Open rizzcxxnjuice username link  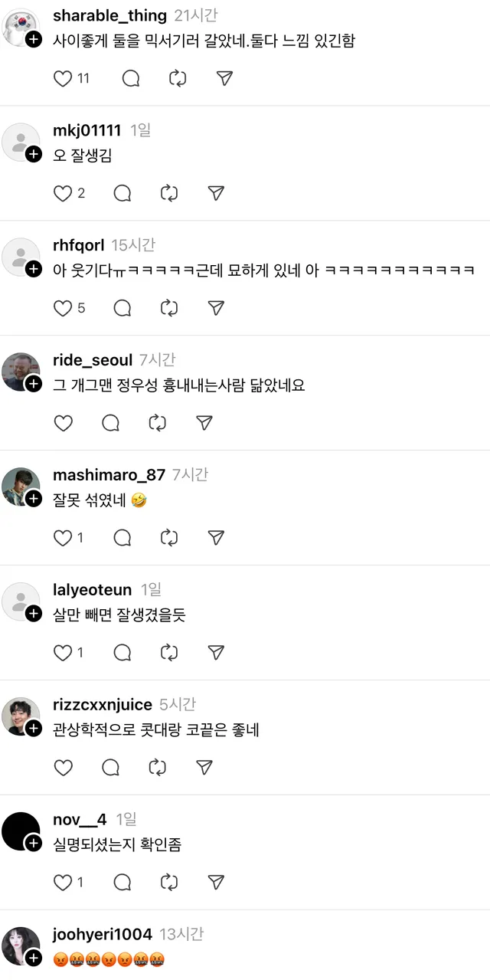coord(103,705)
